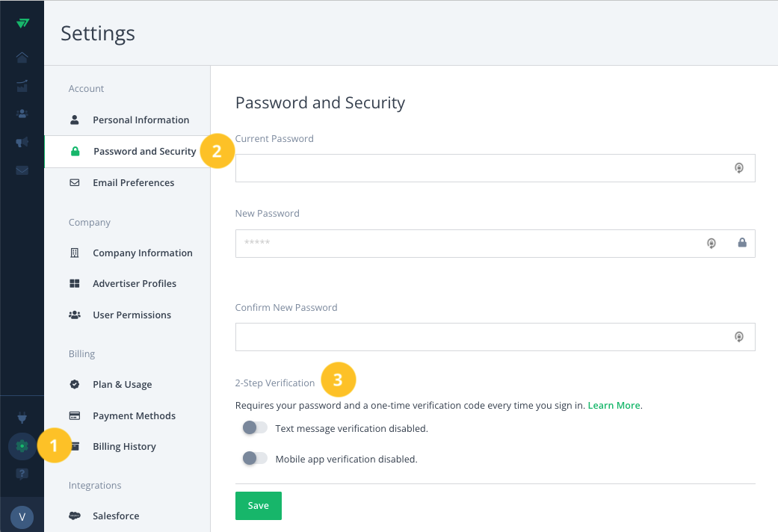Enable text message verification toggle

pyautogui.click(x=255, y=428)
